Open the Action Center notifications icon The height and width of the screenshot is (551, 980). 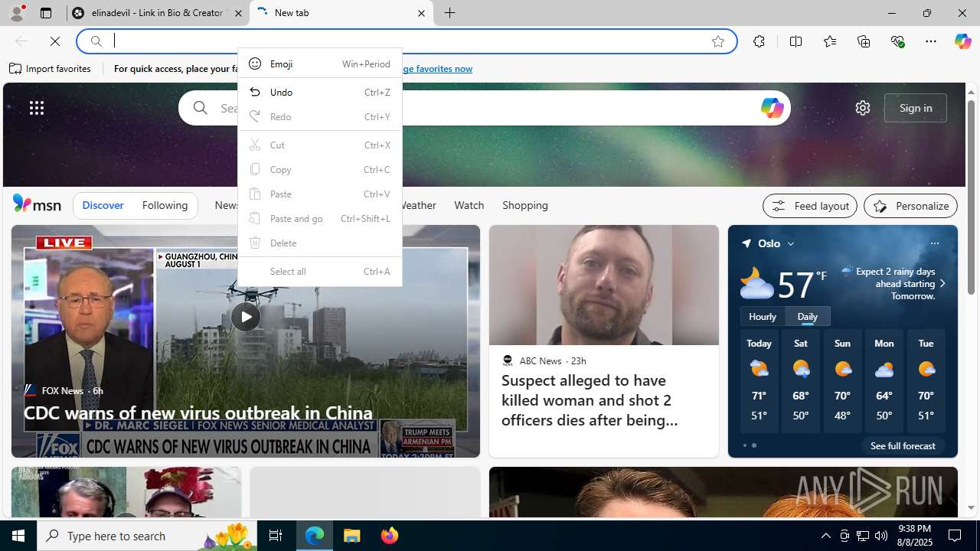955,536
